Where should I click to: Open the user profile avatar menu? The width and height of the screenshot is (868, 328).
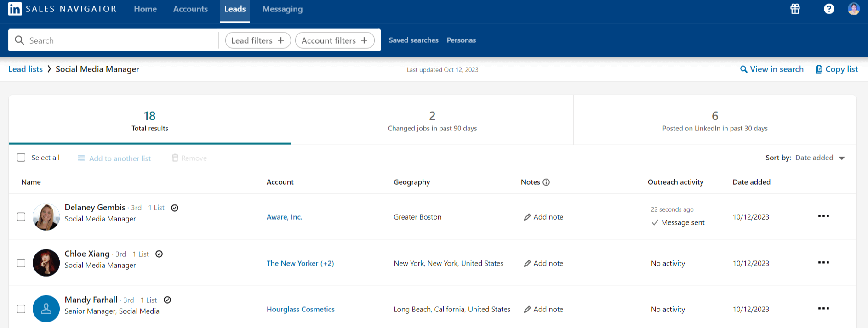[853, 9]
